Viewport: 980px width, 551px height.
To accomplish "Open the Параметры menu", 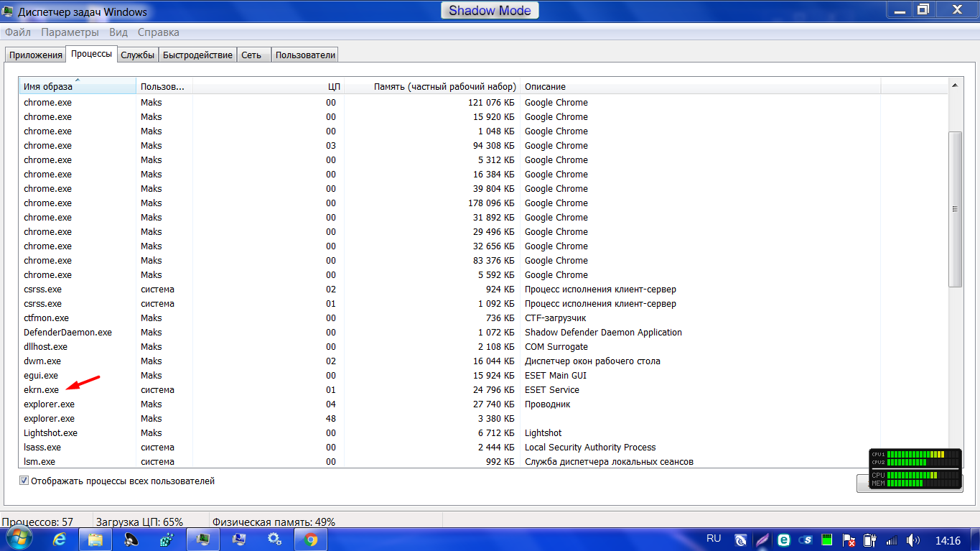I will click(x=70, y=32).
